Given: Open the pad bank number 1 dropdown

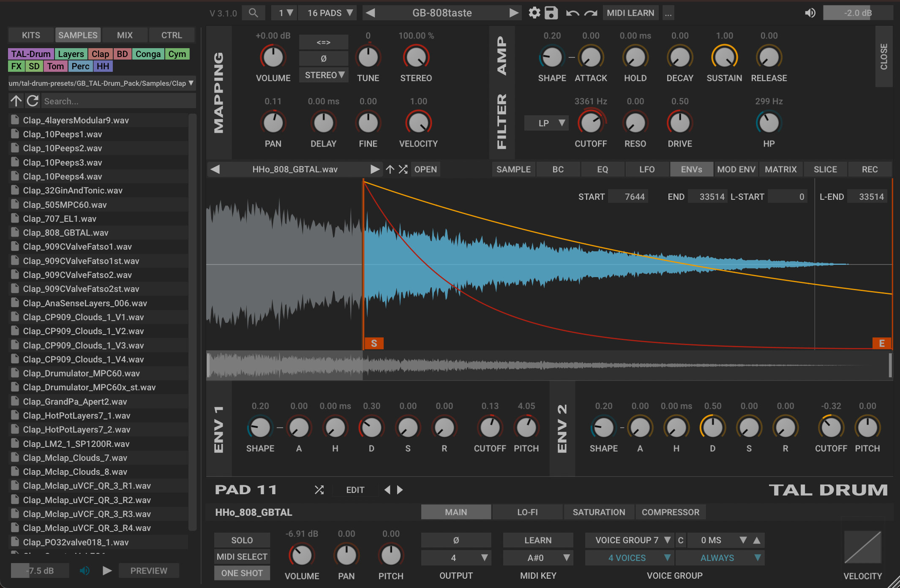Looking at the screenshot, I should point(284,13).
